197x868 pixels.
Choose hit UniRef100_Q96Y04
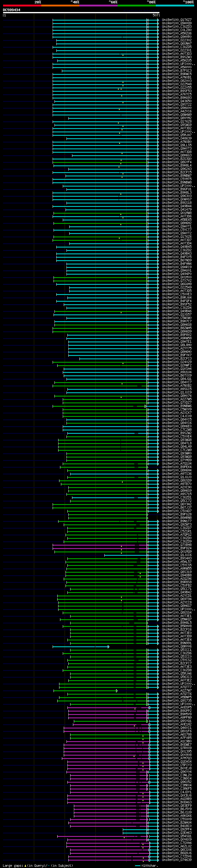[x=176, y=772]
